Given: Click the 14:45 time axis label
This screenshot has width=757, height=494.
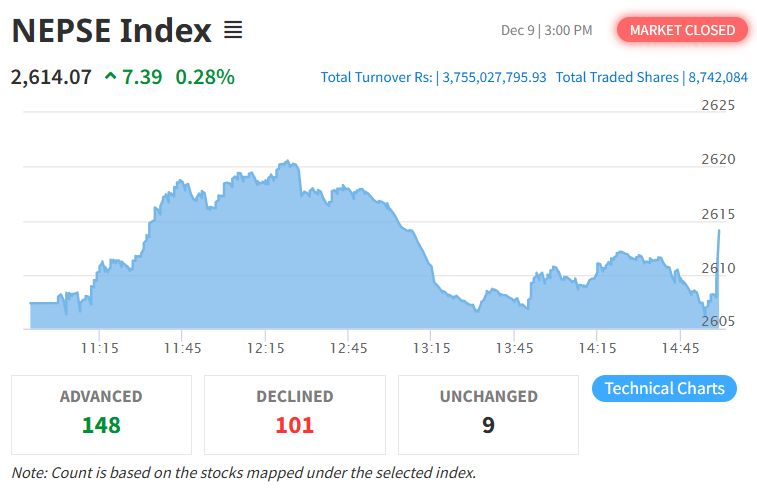Looking at the screenshot, I should click(x=681, y=348).
